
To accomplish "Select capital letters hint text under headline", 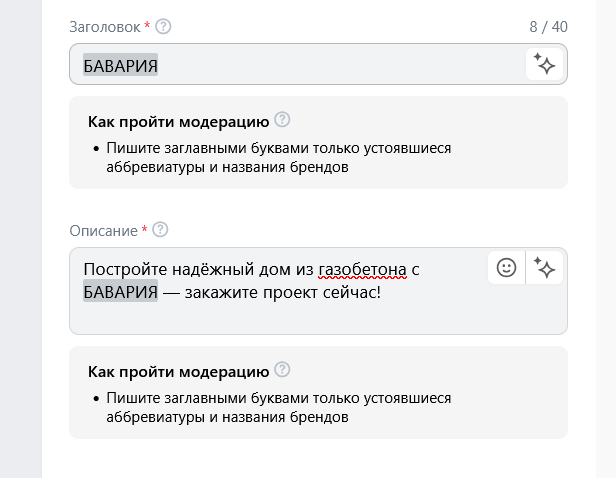I will click(279, 158).
